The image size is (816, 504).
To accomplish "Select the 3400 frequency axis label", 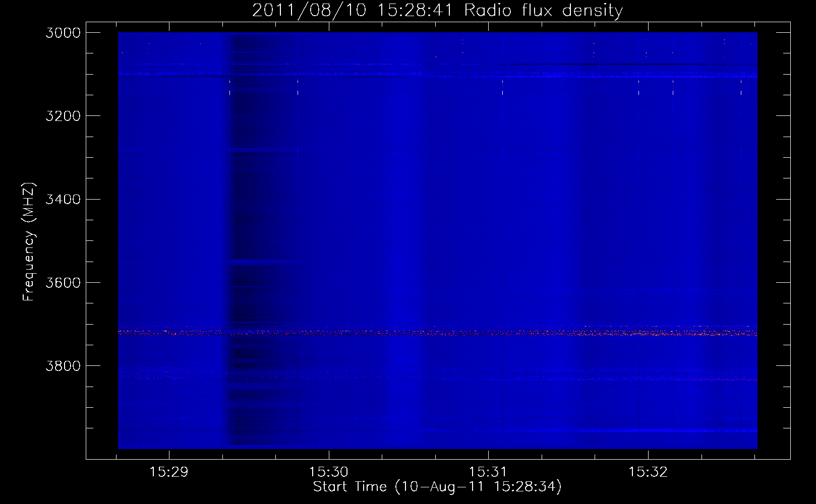I will tap(63, 199).
